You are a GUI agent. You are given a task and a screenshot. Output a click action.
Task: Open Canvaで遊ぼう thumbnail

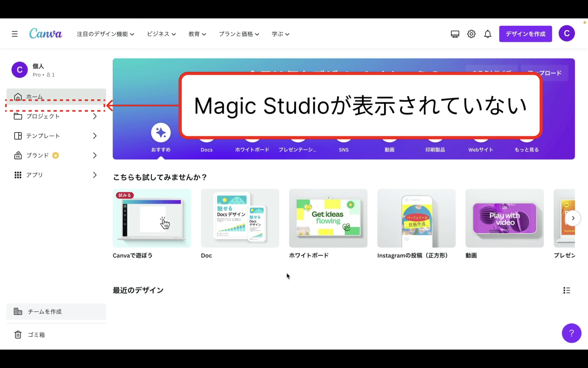tap(152, 218)
